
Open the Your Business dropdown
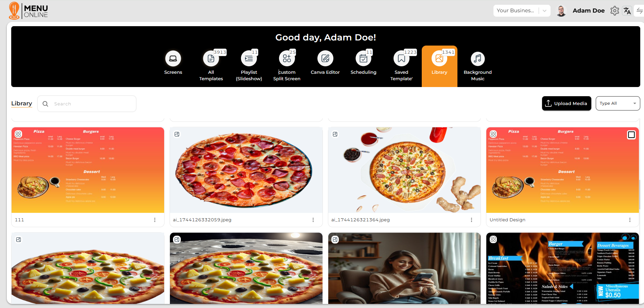pos(522,11)
